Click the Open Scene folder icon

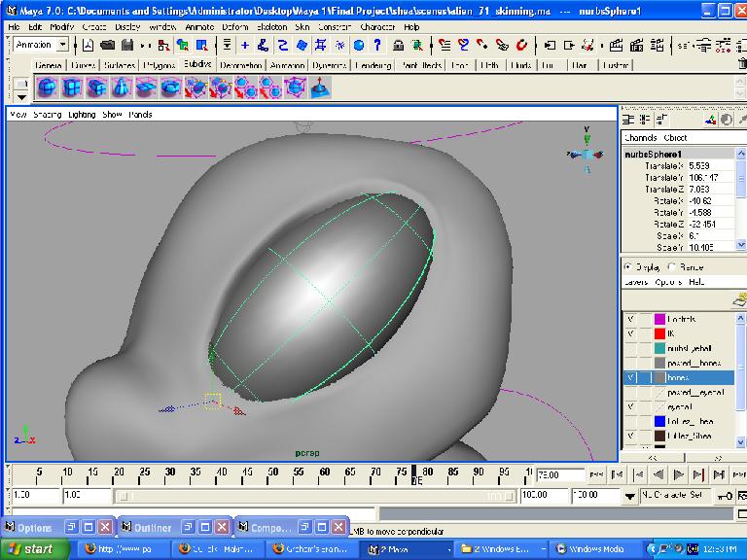coord(108,46)
